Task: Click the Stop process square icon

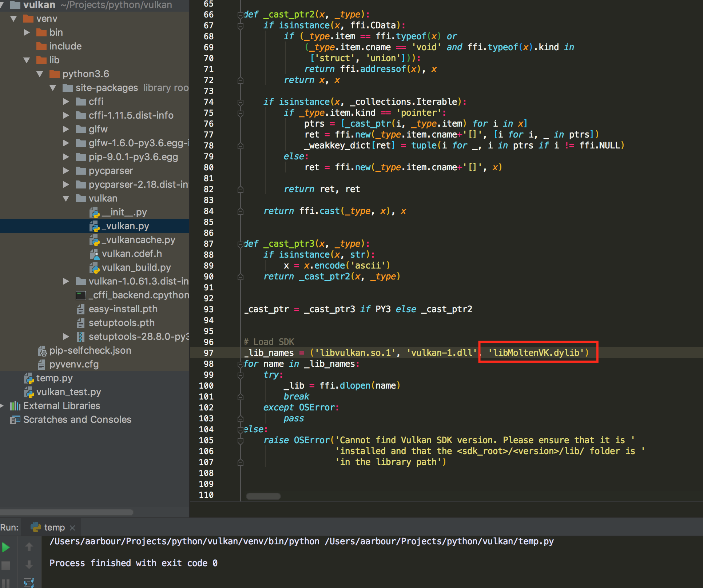Action: [6, 565]
